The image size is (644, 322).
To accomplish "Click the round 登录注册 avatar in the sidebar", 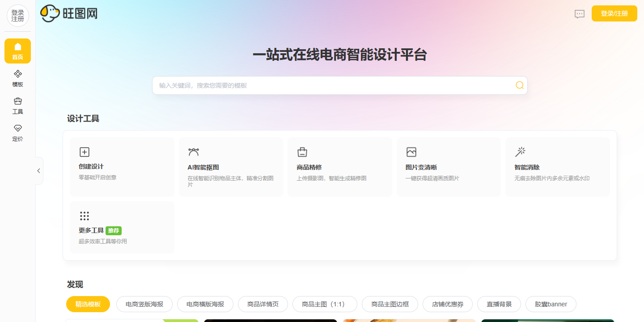I will tap(18, 16).
